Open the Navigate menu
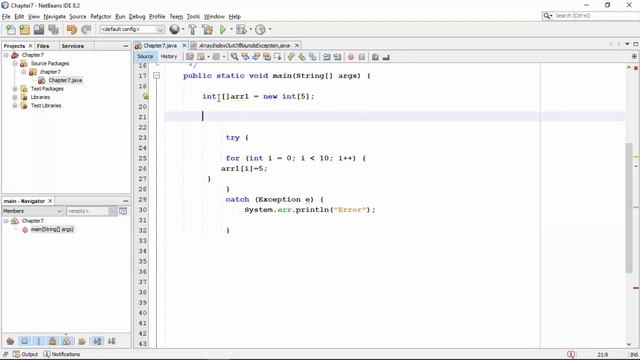 coord(55,16)
